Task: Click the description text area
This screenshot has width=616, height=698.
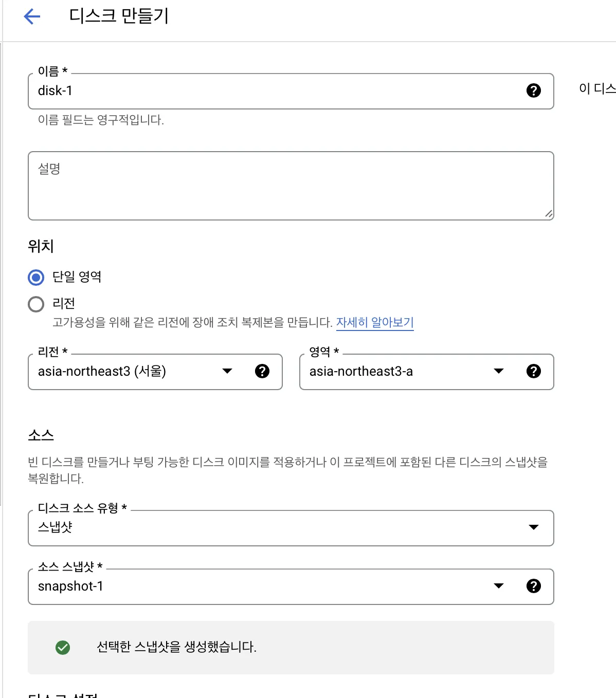Action: [291, 186]
